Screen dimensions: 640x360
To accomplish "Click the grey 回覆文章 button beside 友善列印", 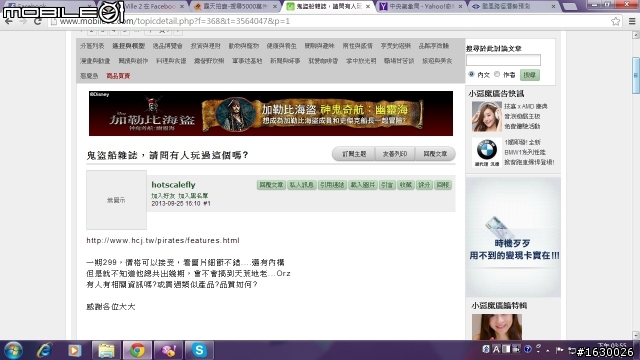I will coord(435,154).
